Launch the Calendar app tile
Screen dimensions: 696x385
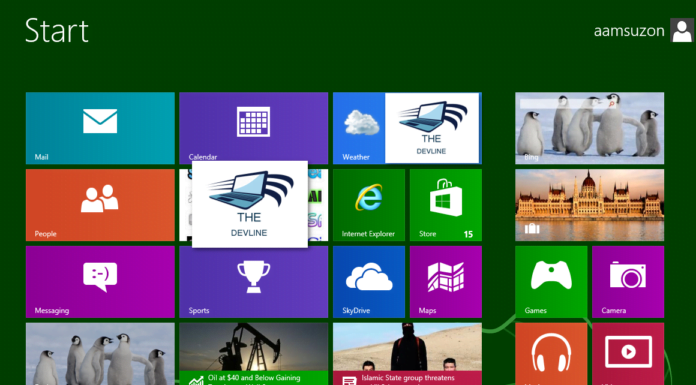(253, 127)
